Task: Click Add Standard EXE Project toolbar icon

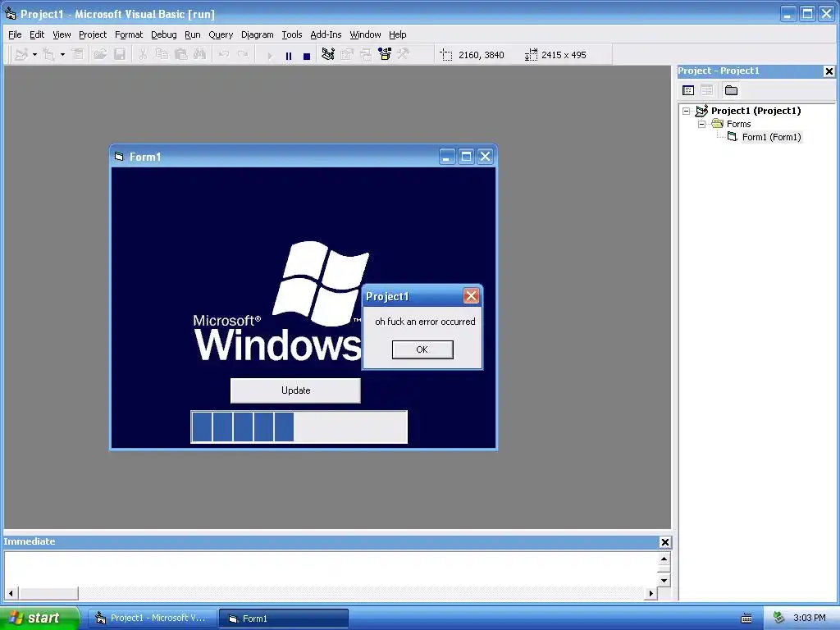Action: click(x=21, y=55)
